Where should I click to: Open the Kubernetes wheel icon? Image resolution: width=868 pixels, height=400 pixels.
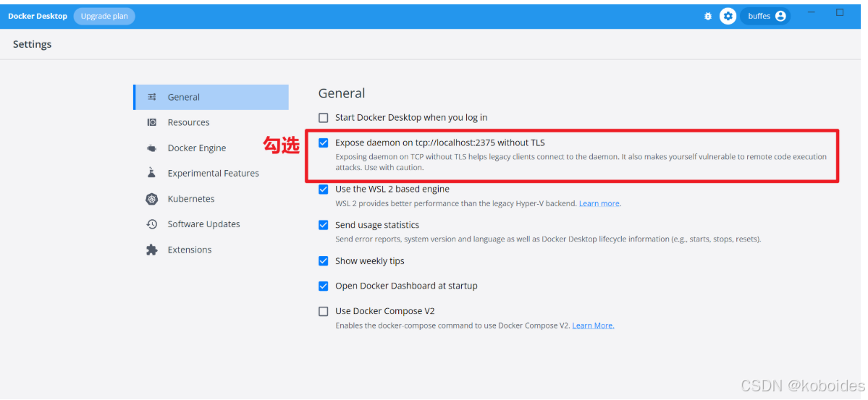click(152, 199)
